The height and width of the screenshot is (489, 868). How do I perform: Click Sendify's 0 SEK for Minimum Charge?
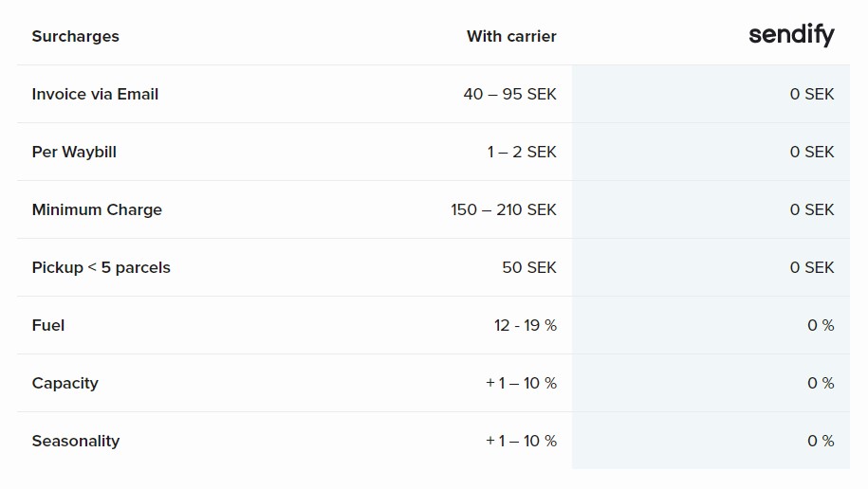[811, 209]
